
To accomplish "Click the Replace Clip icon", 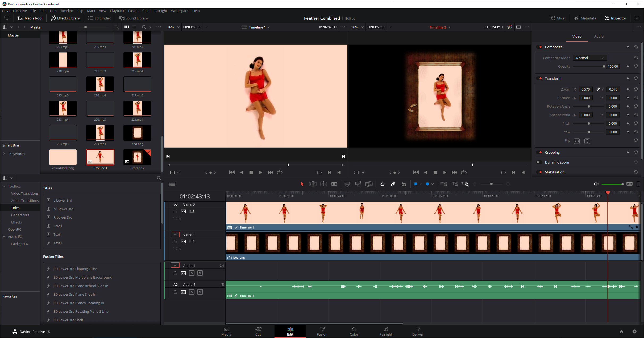I will [x=369, y=184].
